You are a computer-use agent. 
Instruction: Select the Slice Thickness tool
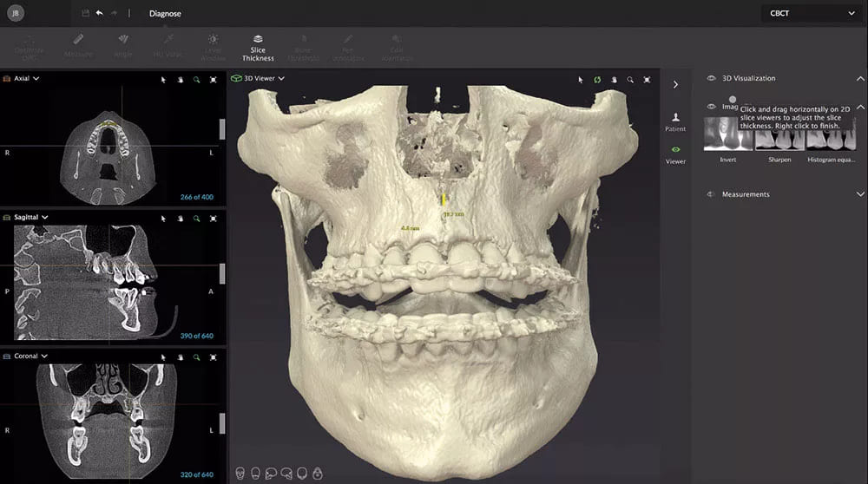(x=258, y=48)
